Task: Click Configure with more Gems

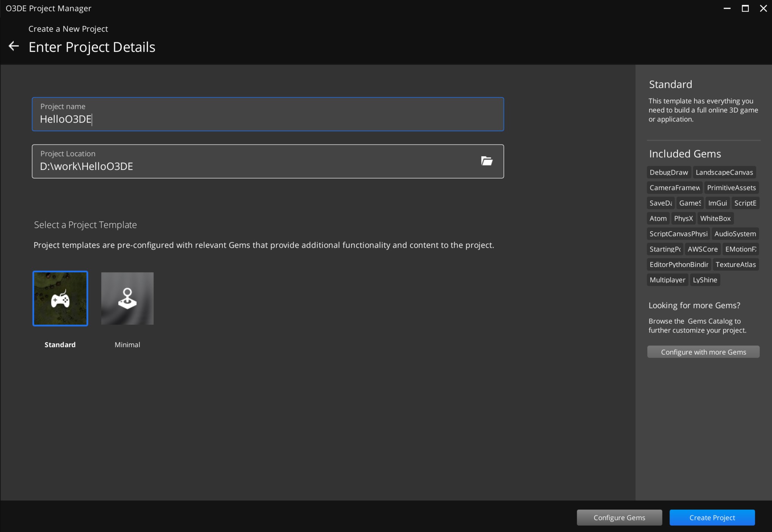Action: [703, 352]
